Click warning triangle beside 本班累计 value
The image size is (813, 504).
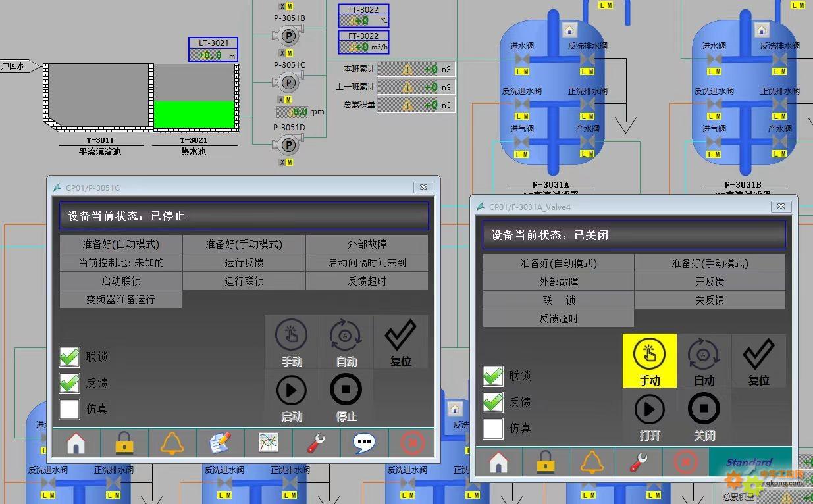407,69
